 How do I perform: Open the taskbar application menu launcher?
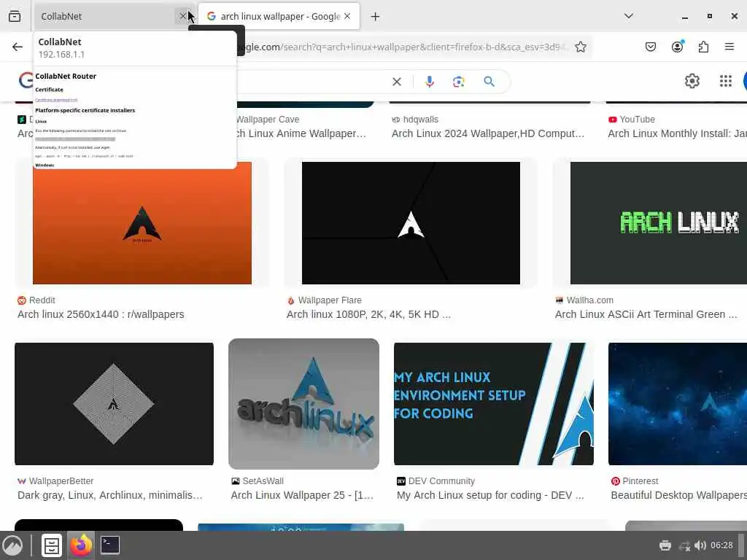tap(12, 545)
